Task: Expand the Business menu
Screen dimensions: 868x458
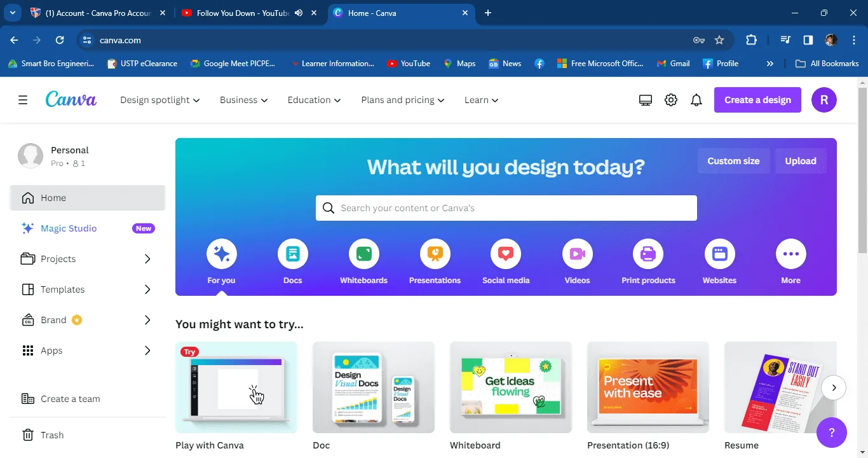Action: (x=243, y=100)
